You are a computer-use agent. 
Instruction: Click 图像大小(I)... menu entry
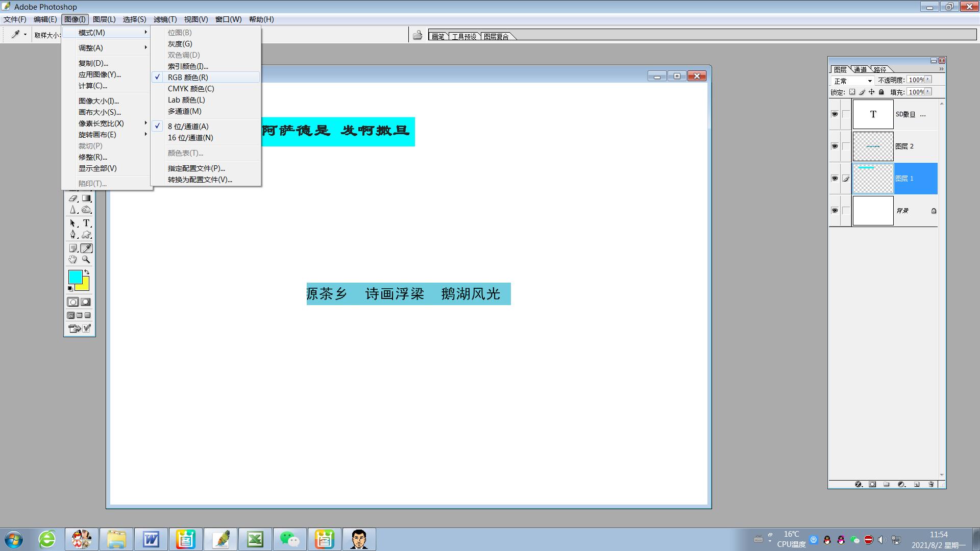pyautogui.click(x=99, y=101)
